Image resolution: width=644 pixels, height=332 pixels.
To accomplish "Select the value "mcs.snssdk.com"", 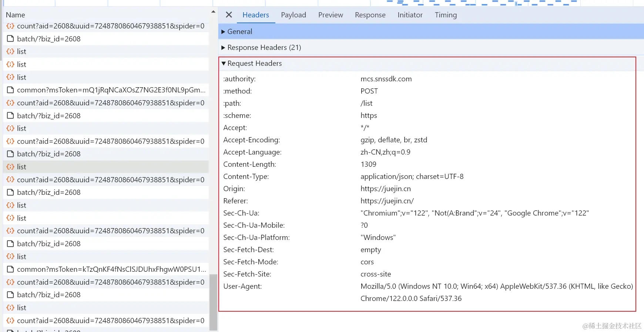I will [x=386, y=79].
